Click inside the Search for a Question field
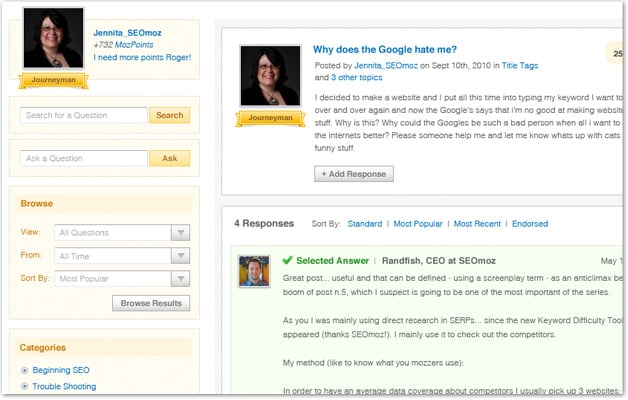 click(83, 115)
